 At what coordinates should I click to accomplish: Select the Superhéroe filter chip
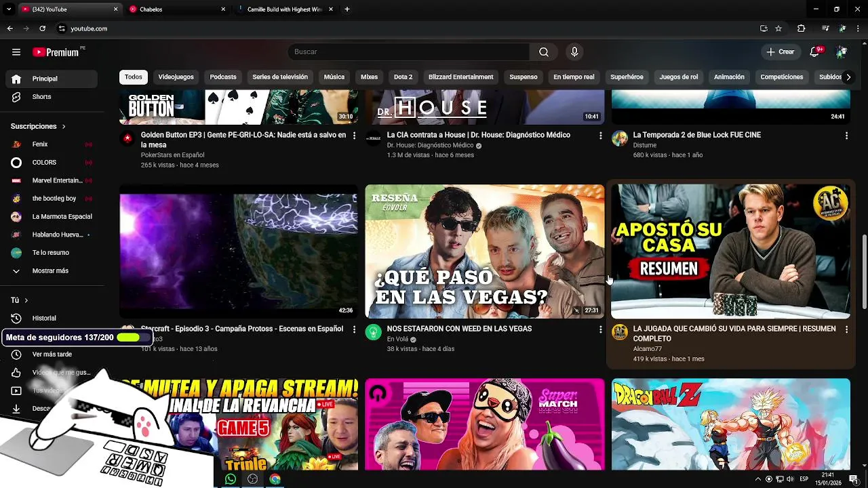click(627, 77)
